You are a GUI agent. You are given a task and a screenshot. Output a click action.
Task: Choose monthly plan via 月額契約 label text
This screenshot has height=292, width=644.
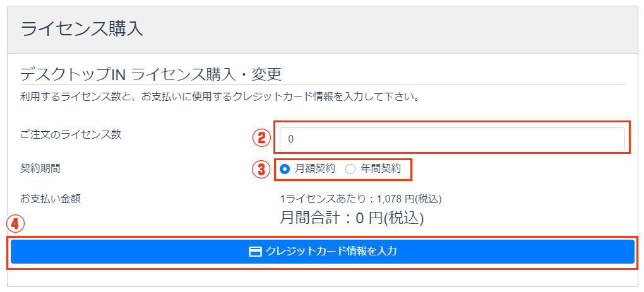pos(314,168)
